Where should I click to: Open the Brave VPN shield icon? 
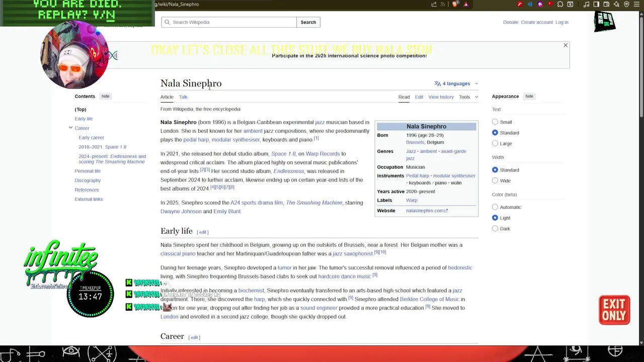pos(626,4)
